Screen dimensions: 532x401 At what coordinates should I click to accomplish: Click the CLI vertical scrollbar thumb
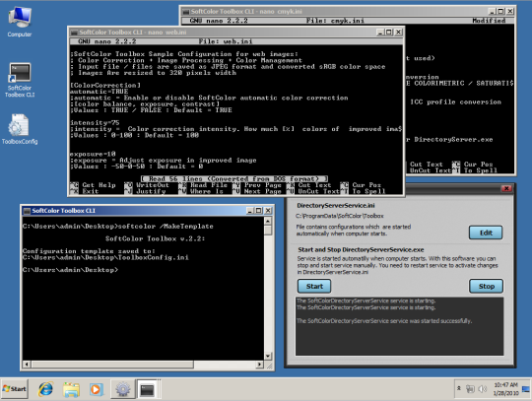pyautogui.click(x=268, y=231)
